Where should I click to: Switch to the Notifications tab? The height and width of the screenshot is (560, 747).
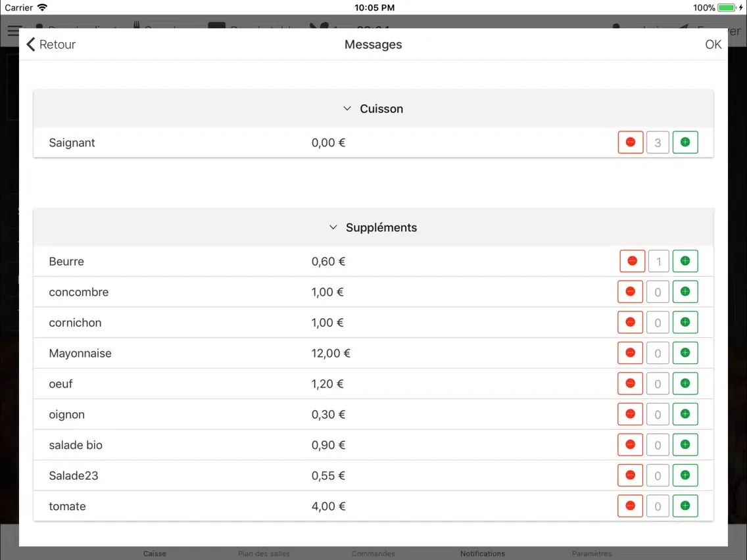(x=483, y=553)
